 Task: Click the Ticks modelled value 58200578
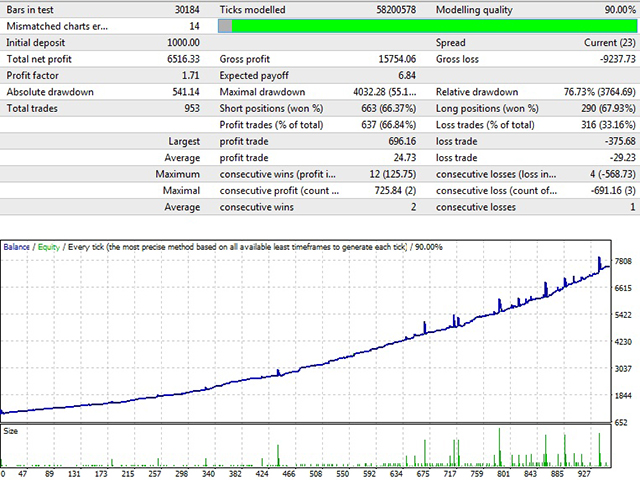(398, 11)
